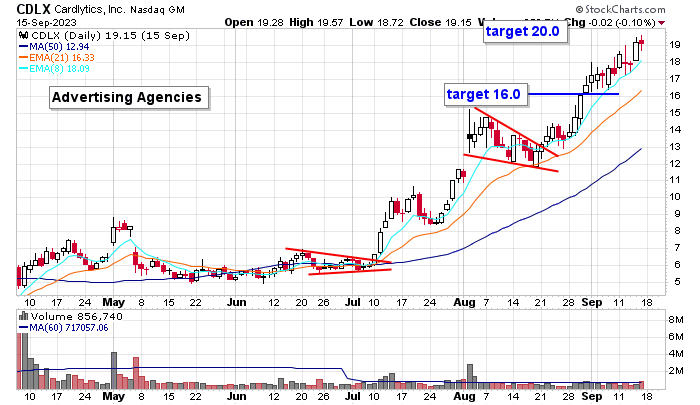This screenshot has width=700, height=405.
Task: Click the 8M volume axis label
Action: [676, 320]
